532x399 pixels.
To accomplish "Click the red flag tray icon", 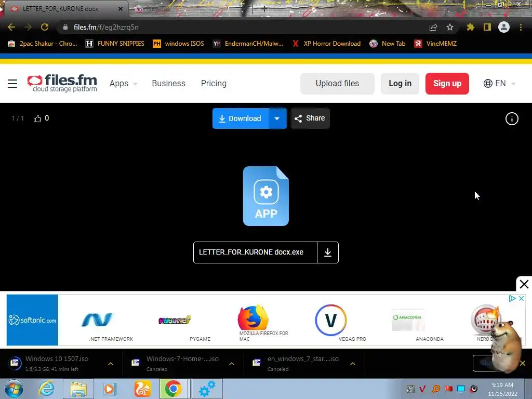I will pyautogui.click(x=448, y=389).
